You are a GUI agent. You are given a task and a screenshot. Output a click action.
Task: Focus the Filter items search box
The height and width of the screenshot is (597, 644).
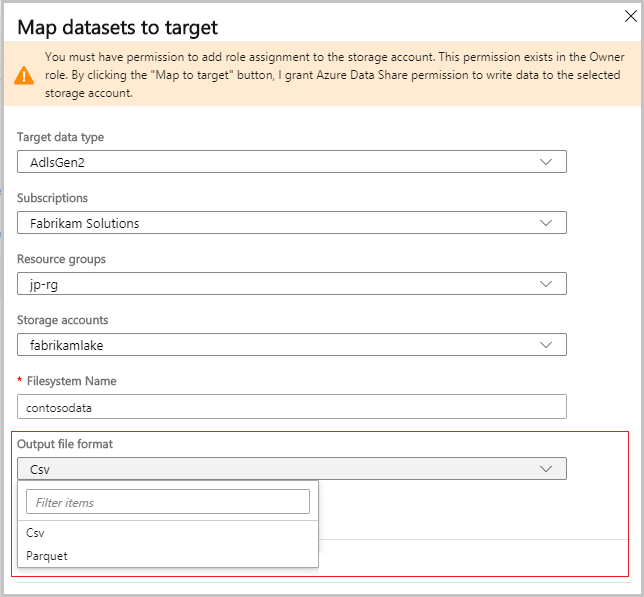click(x=167, y=502)
